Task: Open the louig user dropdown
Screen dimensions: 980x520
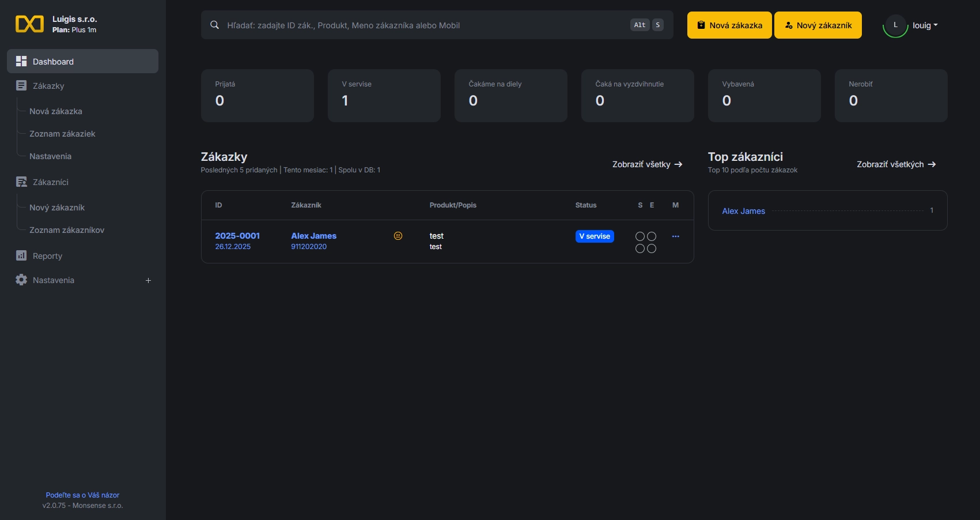Action: [x=924, y=25]
